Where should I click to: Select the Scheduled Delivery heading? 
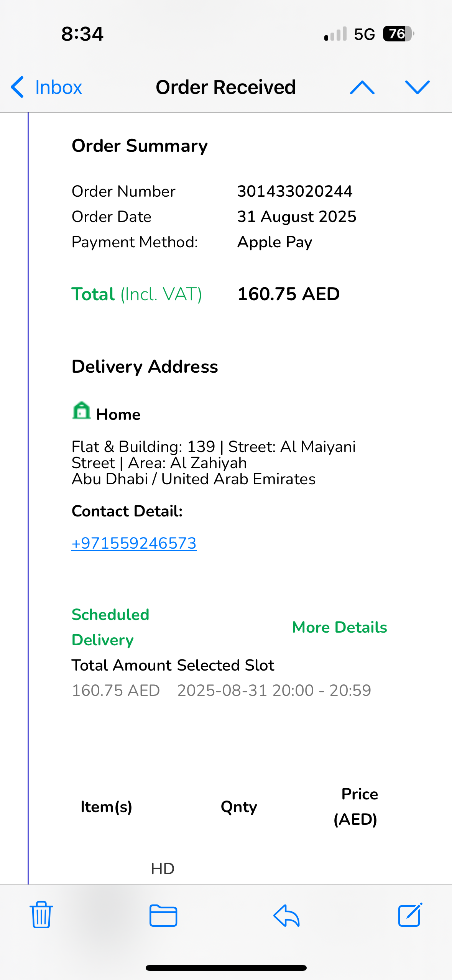point(110,627)
